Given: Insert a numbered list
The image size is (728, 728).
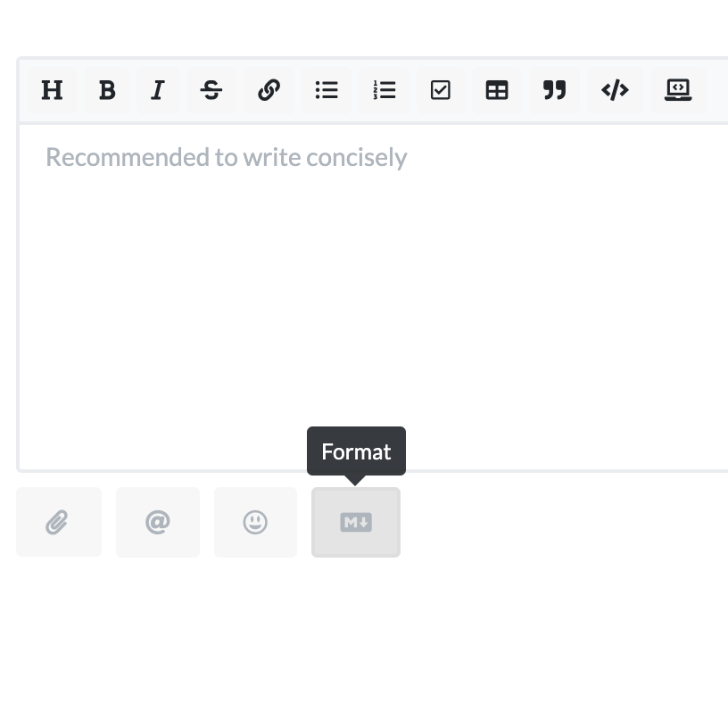Looking at the screenshot, I should pos(384,90).
